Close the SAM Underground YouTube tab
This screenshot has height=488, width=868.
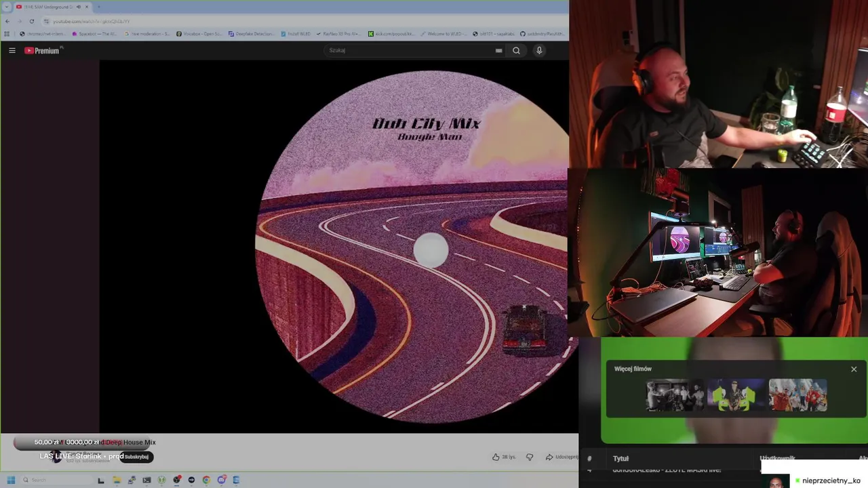coord(87,7)
